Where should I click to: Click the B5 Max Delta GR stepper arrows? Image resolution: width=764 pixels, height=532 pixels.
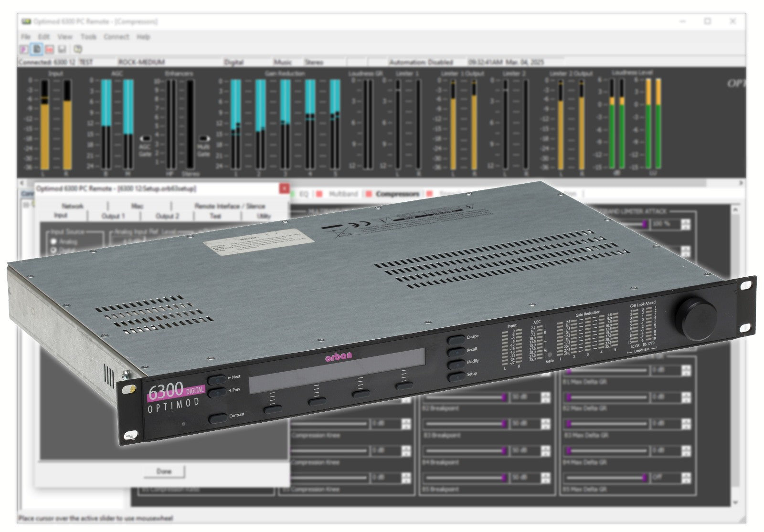pyautogui.click(x=686, y=478)
